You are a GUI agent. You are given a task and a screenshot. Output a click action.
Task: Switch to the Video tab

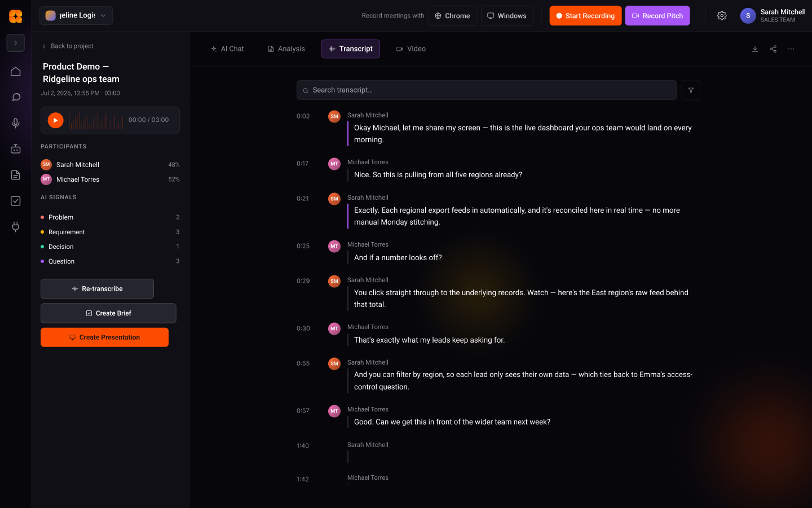[x=411, y=49]
